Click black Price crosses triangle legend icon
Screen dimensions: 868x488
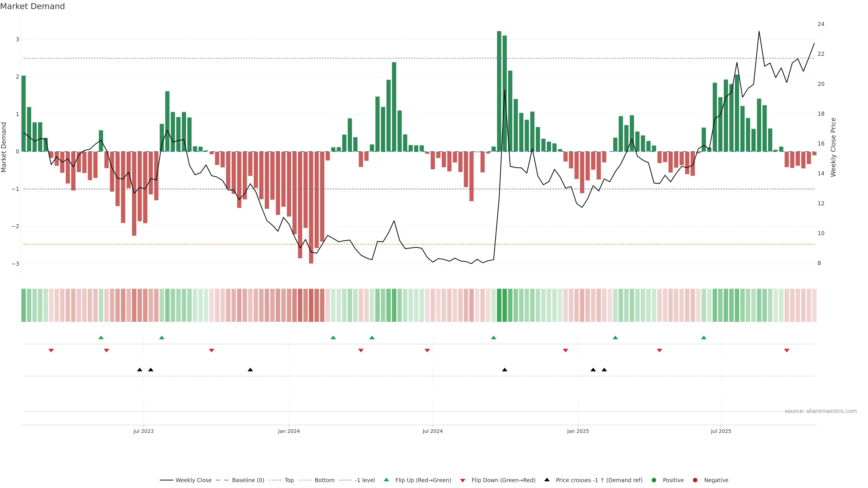547,480
